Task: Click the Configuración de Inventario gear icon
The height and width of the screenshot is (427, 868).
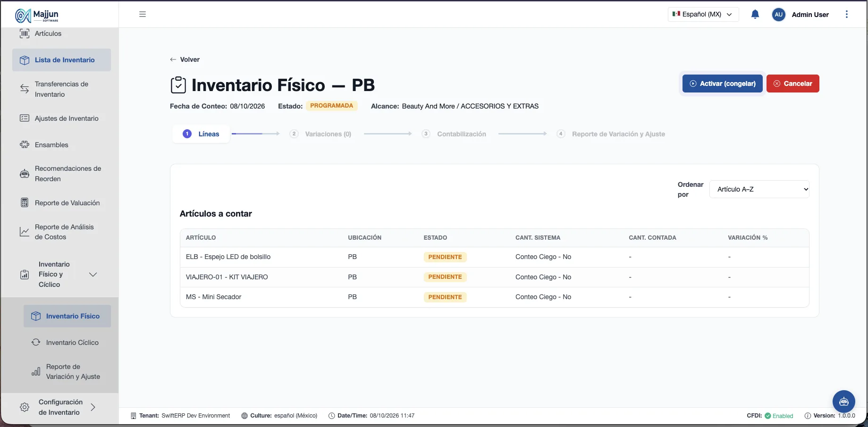Action: 25,407
